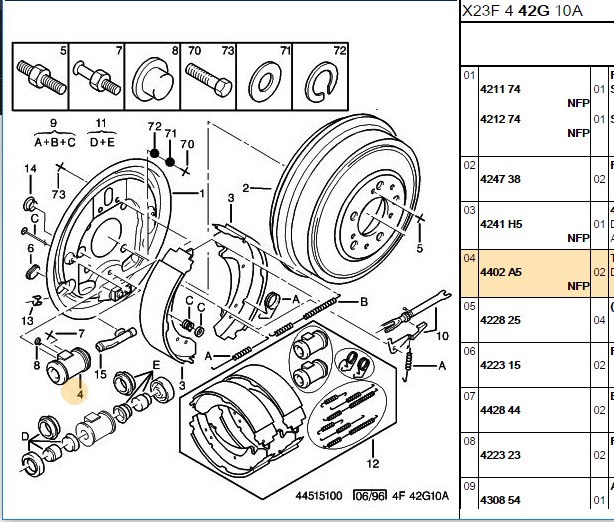Click the diagram reference 44515100
Image resolution: width=614 pixels, height=522 pixels.
[x=319, y=496]
